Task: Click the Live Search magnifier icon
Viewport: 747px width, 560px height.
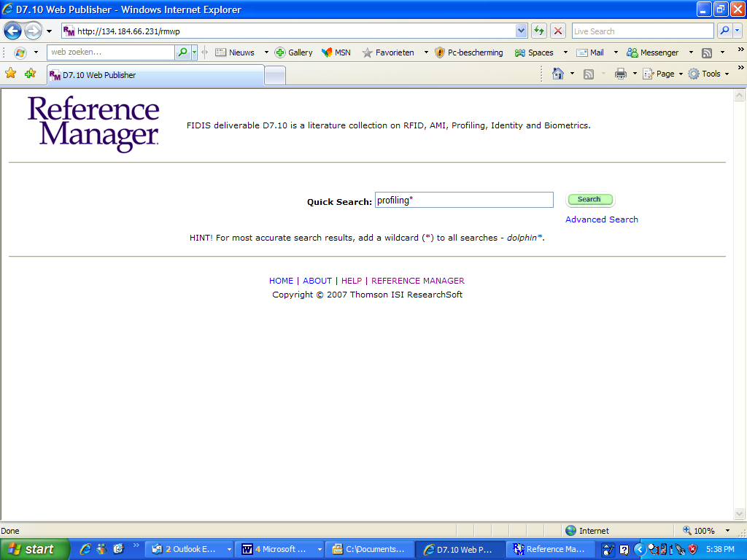Action: point(724,31)
